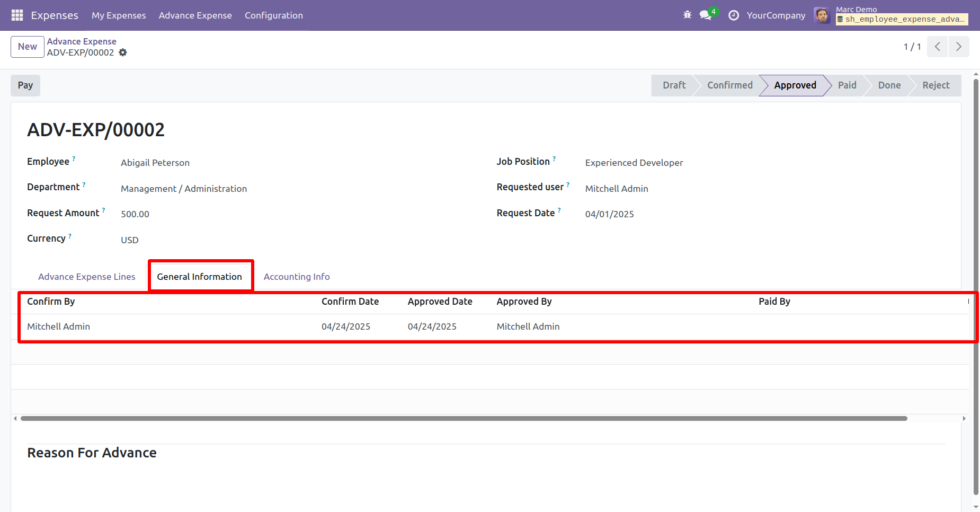This screenshot has width=980, height=512.
Task: Click the Request Amount value 500.00
Action: click(x=135, y=214)
